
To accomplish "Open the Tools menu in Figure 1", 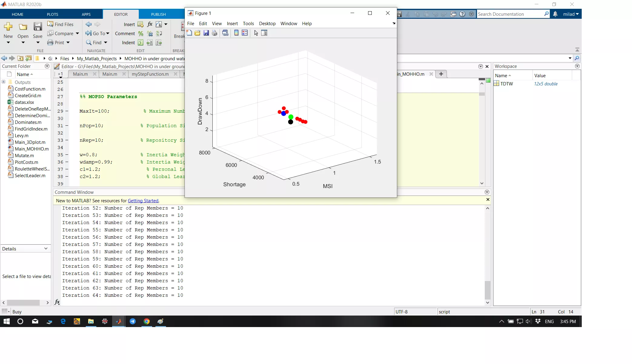I will (248, 24).
